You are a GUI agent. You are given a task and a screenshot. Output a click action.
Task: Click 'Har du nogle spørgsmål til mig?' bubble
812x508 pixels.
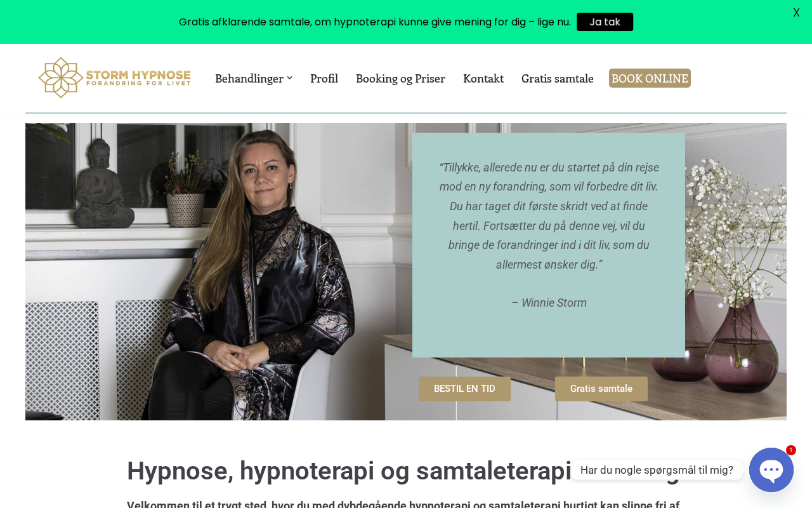(657, 470)
